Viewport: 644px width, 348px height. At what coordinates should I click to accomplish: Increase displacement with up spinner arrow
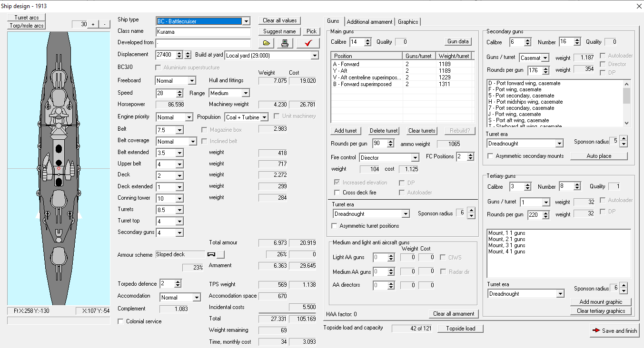[179, 53]
